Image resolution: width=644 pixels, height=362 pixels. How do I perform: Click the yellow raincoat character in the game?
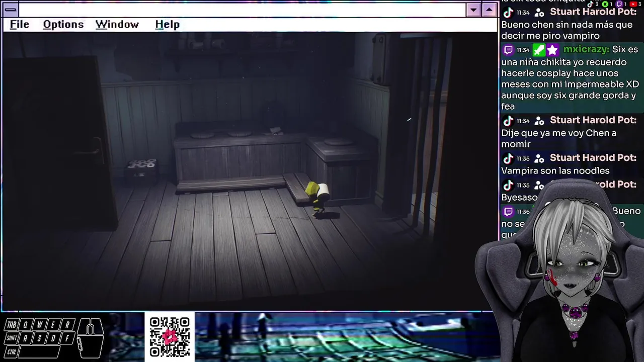(x=317, y=198)
